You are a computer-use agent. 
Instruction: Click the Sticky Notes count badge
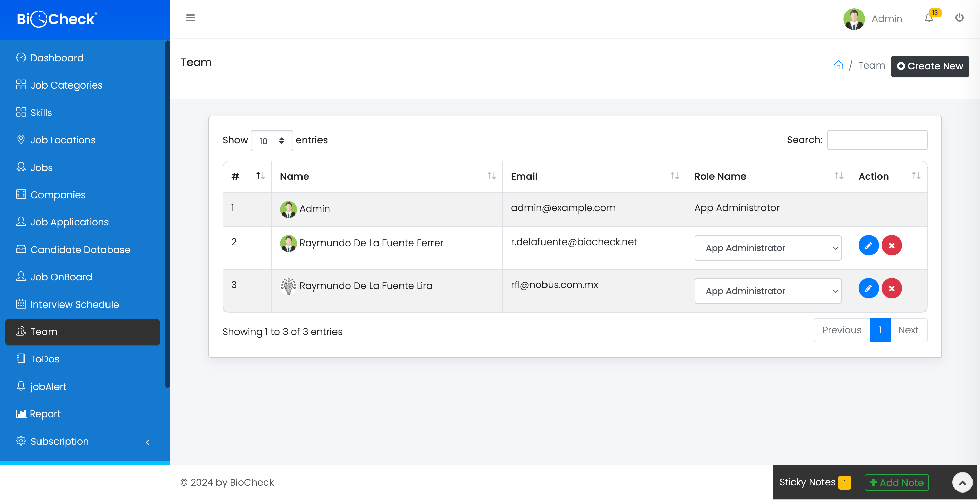point(844,483)
